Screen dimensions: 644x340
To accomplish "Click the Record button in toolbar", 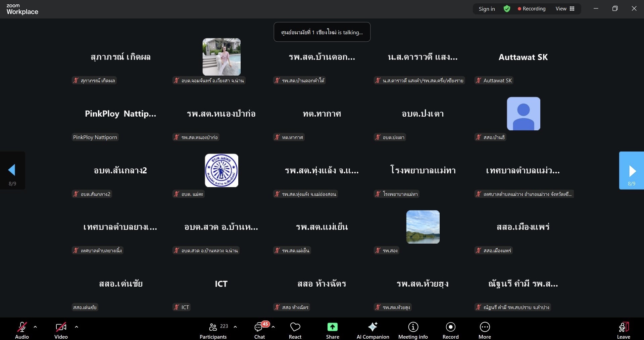I will point(450,330).
